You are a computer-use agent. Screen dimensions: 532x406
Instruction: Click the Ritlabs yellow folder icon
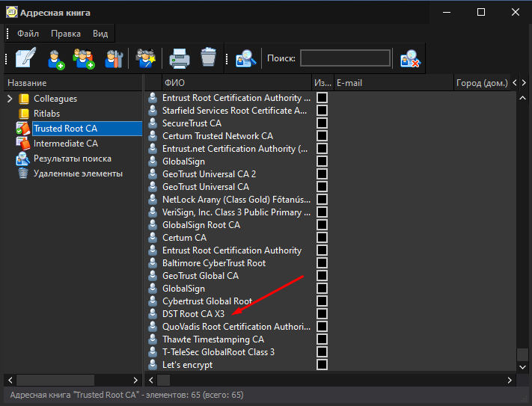[x=24, y=114]
